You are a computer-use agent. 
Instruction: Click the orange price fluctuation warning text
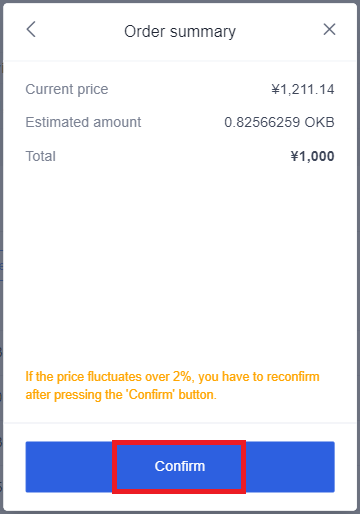pos(173,386)
